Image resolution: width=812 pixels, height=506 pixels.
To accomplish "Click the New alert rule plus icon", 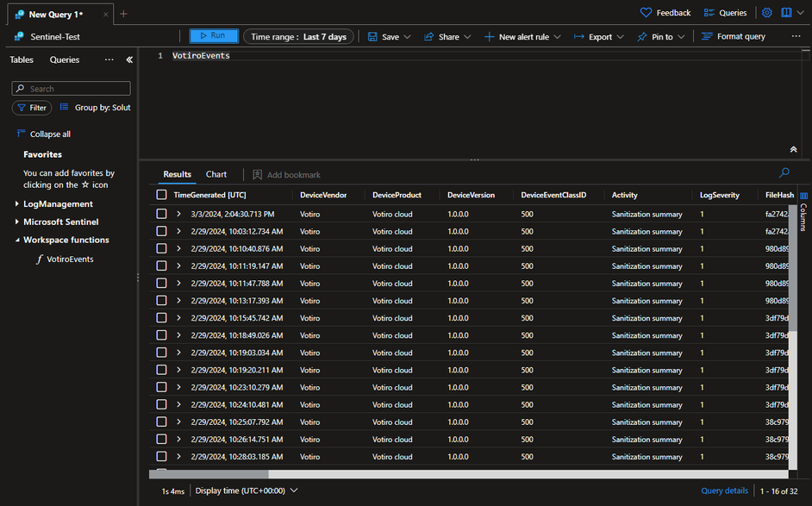I will pyautogui.click(x=489, y=37).
